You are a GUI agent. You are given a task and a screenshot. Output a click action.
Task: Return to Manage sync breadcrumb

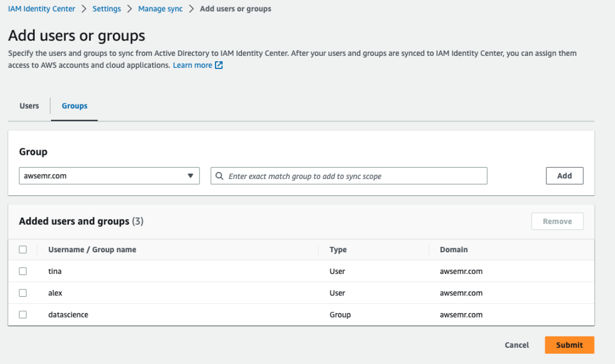160,9
